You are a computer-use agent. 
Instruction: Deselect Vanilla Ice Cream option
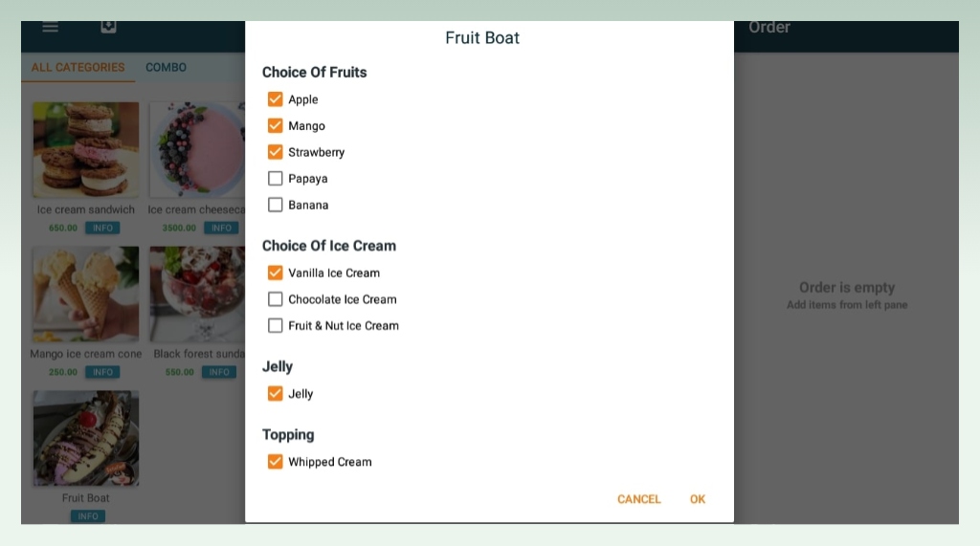pos(275,273)
